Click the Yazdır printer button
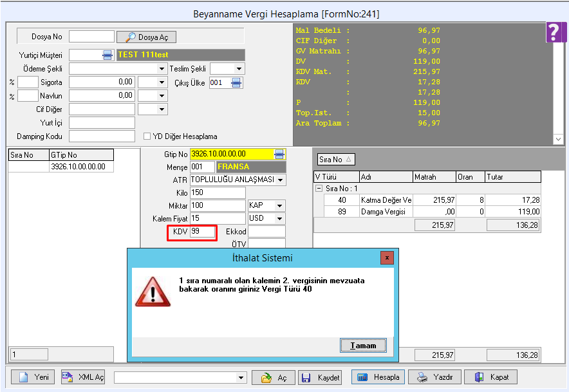 point(436,377)
